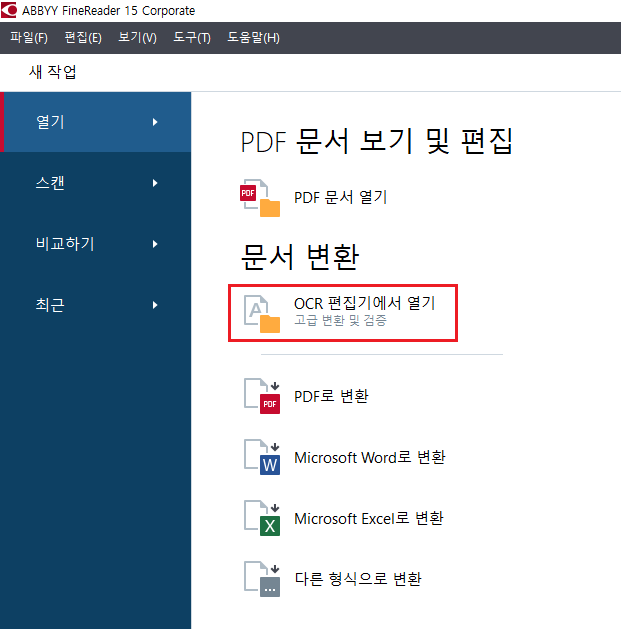Choose Microsoft Excel로 변환
The height and width of the screenshot is (629, 621).
coord(369,518)
